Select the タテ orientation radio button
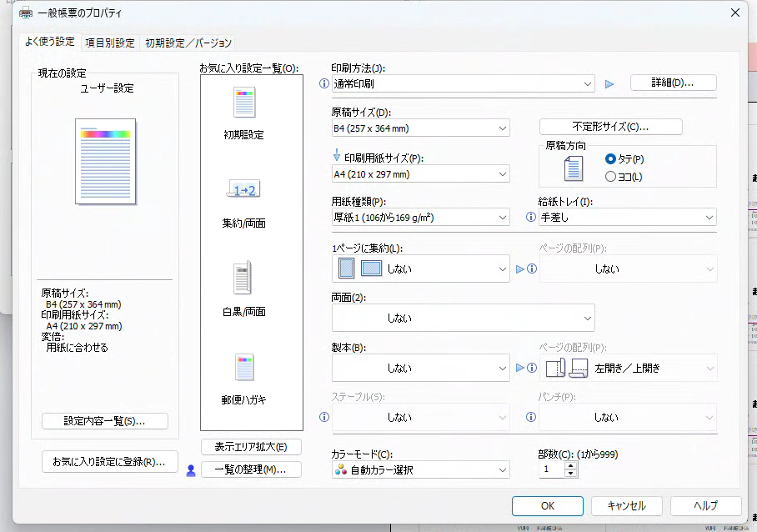Viewport: 757px width, 532px height. tap(611, 158)
